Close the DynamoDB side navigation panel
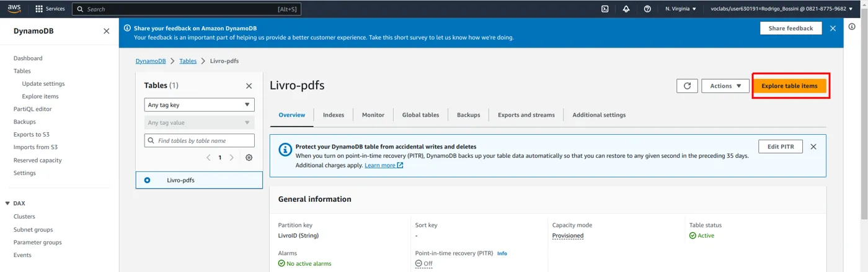This screenshot has width=868, height=272. [x=106, y=31]
